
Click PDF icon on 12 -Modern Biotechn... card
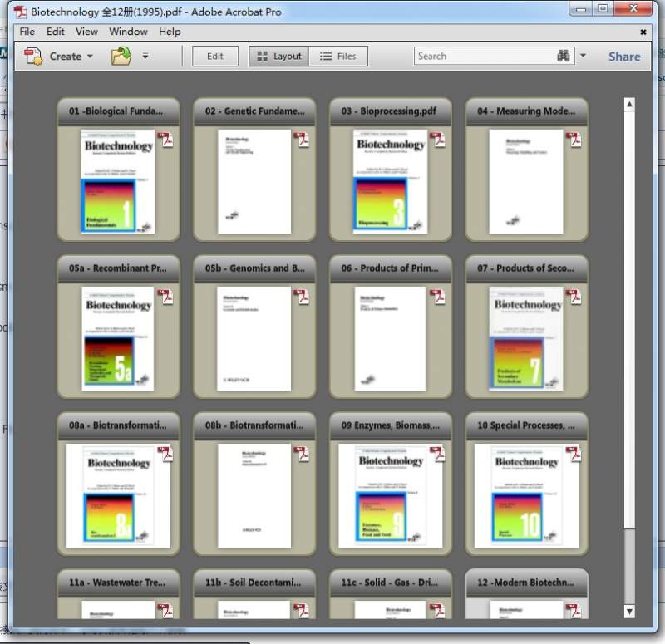(x=574, y=611)
